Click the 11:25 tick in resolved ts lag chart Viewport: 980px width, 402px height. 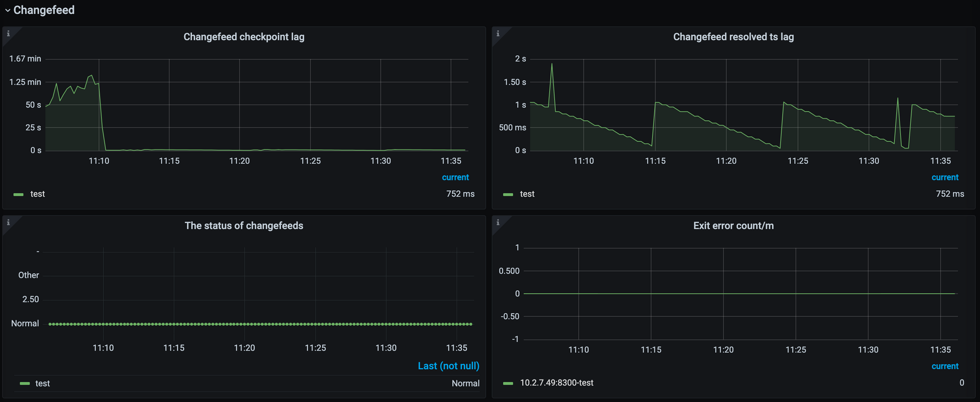[798, 161]
